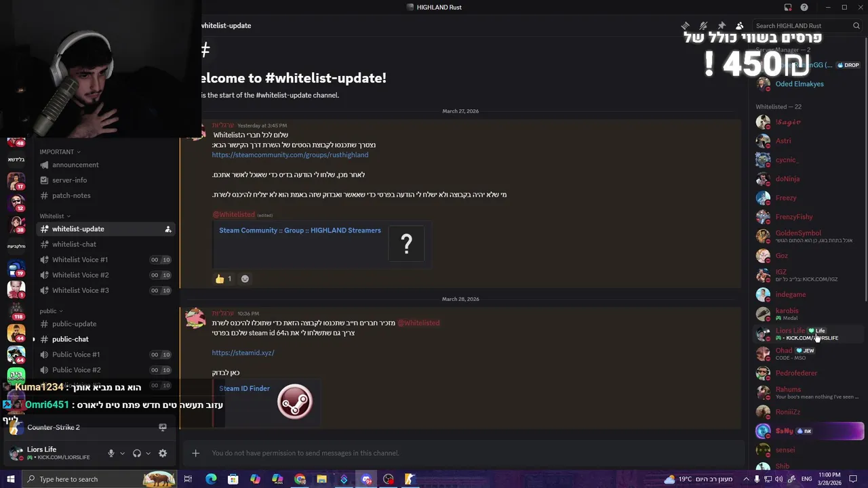Open headphone output options arrow
This screenshot has height=488, width=868.
click(x=148, y=453)
